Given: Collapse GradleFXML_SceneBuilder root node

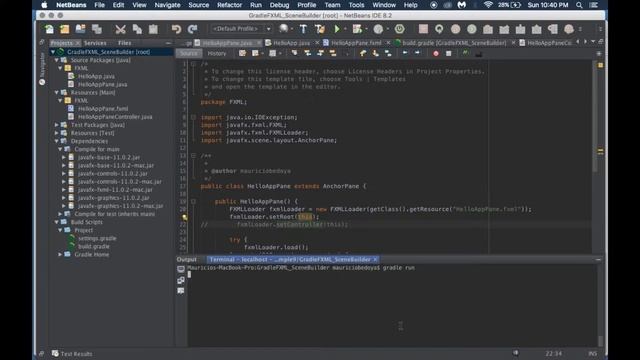Looking at the screenshot, I should [x=53, y=52].
